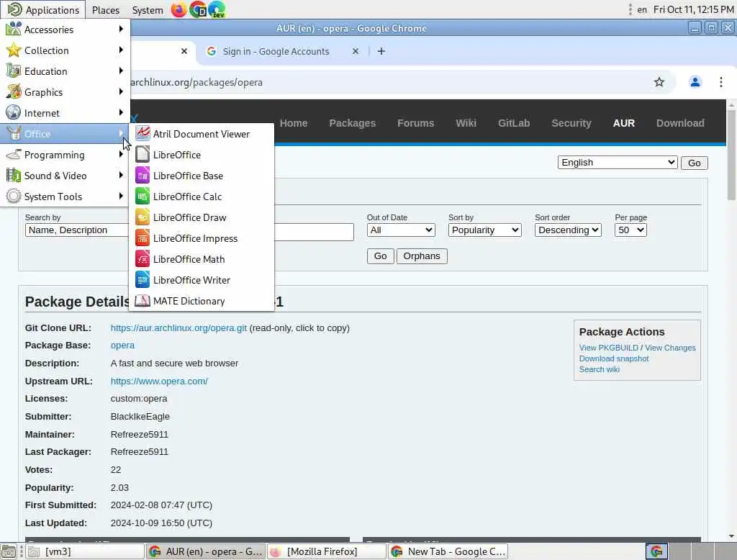Viewport: 737px width, 560px height.
Task: Click the Go button next to the language selector
Action: [695, 163]
